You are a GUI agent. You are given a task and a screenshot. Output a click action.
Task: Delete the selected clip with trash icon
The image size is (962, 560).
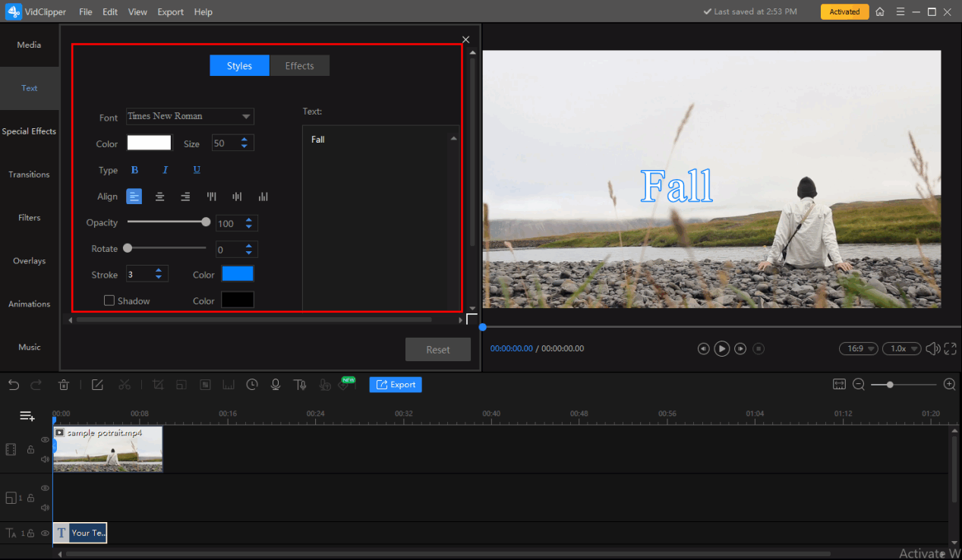tap(65, 385)
